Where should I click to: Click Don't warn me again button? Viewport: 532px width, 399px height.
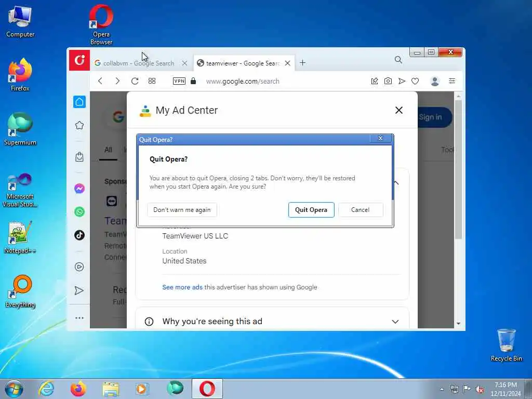click(182, 210)
